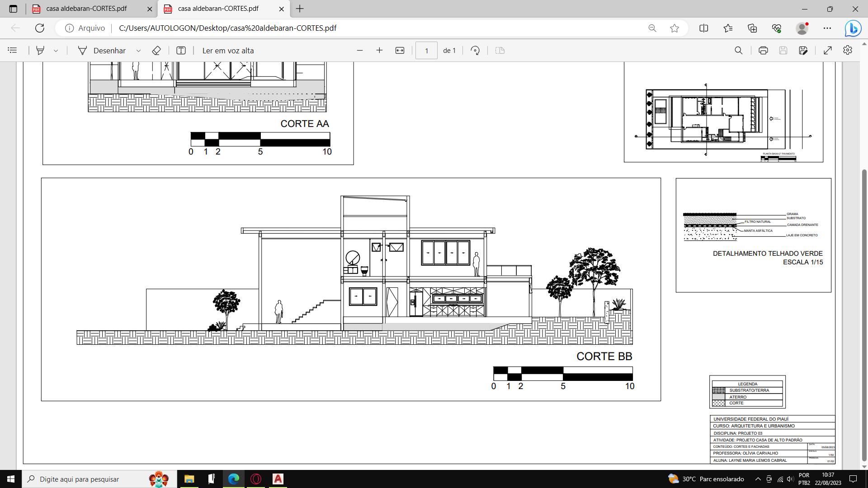
Task: Rotate the PDF page
Action: [475, 51]
